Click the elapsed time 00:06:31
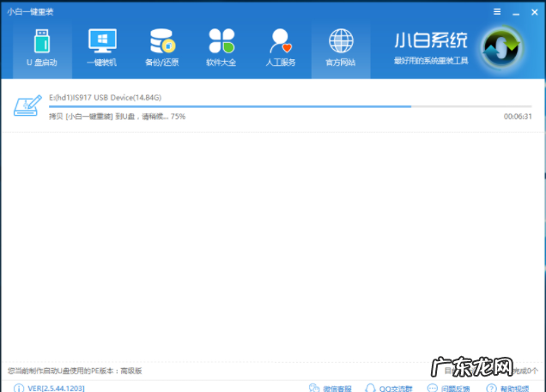 [x=518, y=117]
